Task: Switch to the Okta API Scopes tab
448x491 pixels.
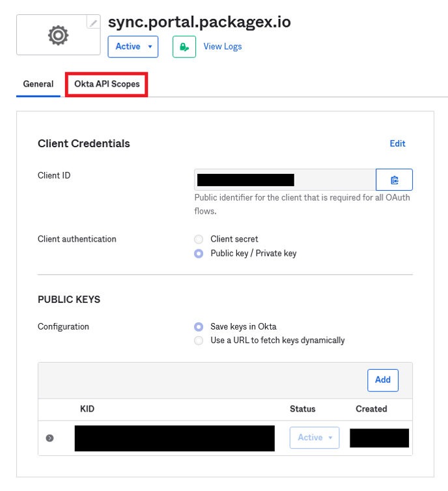Action: coord(107,85)
